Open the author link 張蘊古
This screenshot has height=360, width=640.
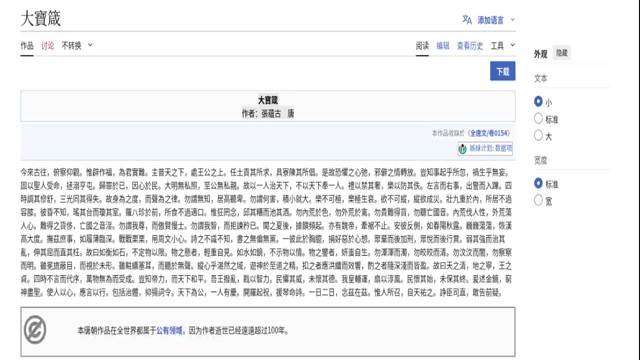coord(271,114)
